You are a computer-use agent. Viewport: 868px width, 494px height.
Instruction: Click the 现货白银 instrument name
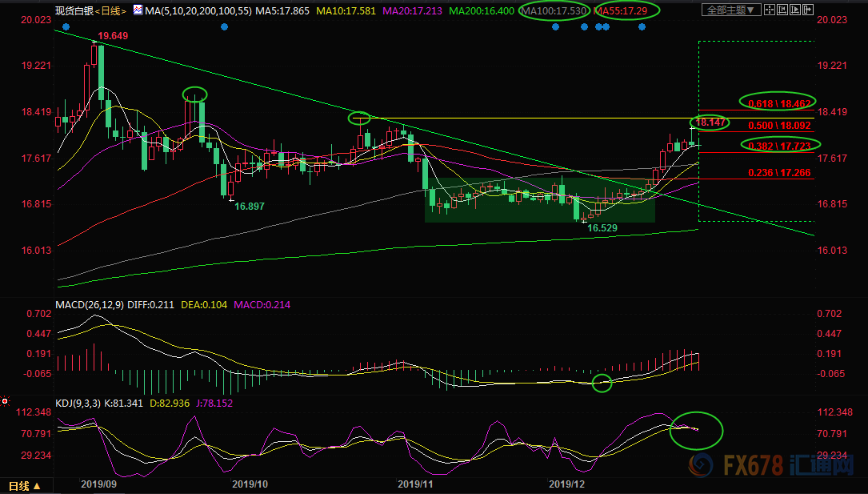(x=73, y=10)
